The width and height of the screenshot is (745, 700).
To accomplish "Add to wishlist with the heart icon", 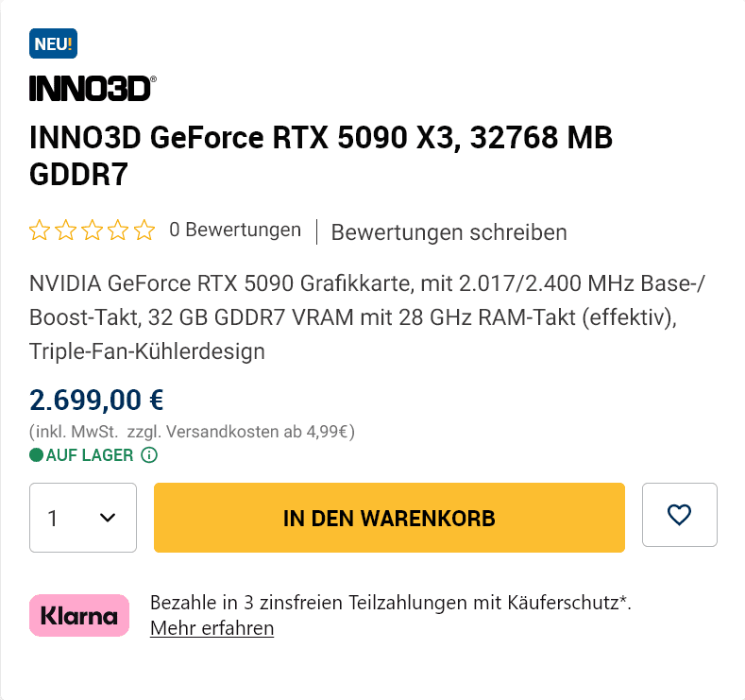I will pyautogui.click(x=679, y=515).
